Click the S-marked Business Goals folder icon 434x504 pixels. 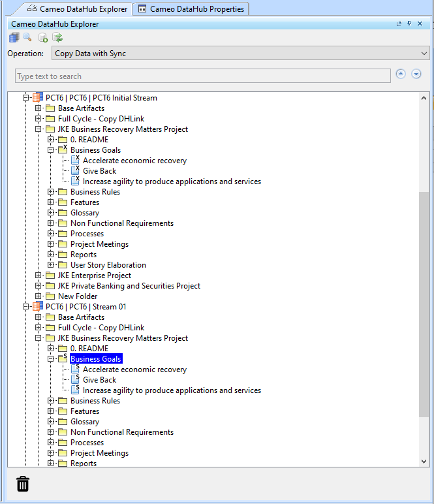[x=63, y=358]
